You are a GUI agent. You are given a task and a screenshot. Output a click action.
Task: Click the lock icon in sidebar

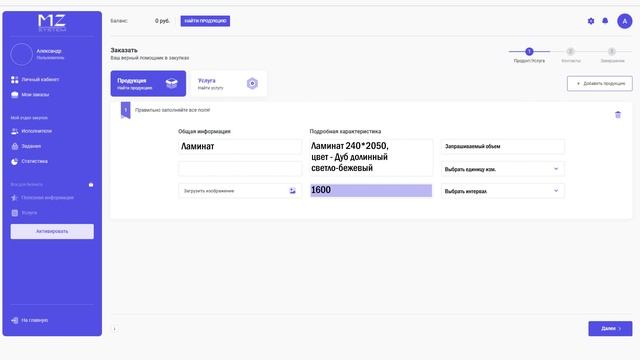[91, 184]
